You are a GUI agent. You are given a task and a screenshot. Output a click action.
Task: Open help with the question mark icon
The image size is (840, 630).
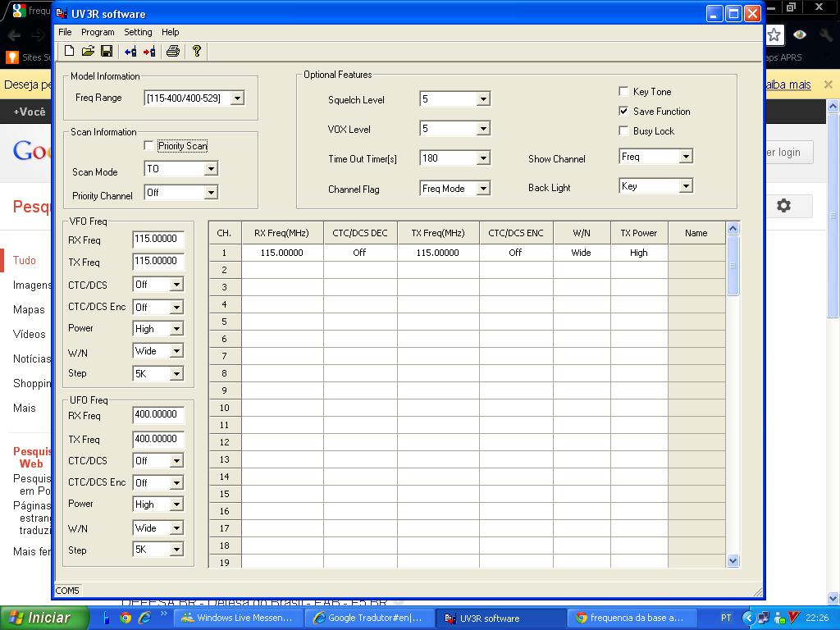click(x=197, y=51)
